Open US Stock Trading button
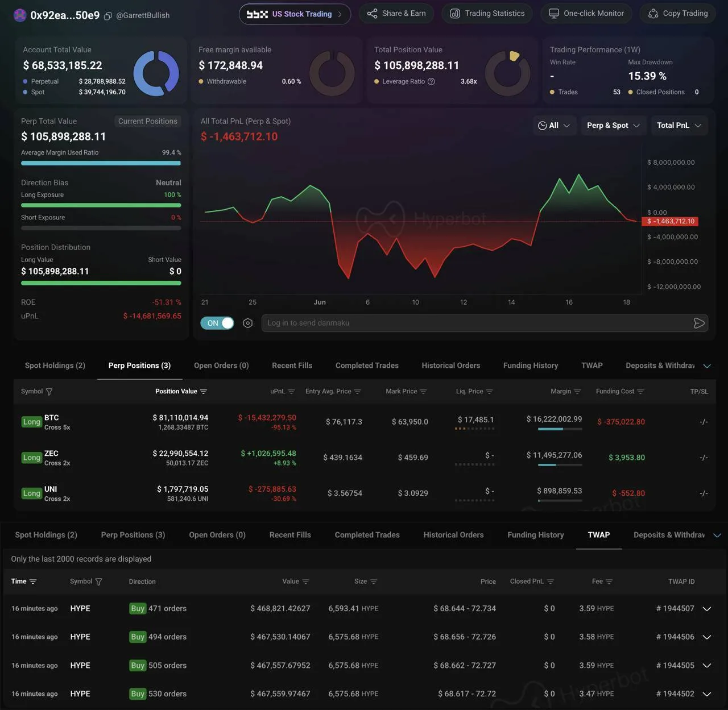This screenshot has height=710, width=728. pos(295,14)
